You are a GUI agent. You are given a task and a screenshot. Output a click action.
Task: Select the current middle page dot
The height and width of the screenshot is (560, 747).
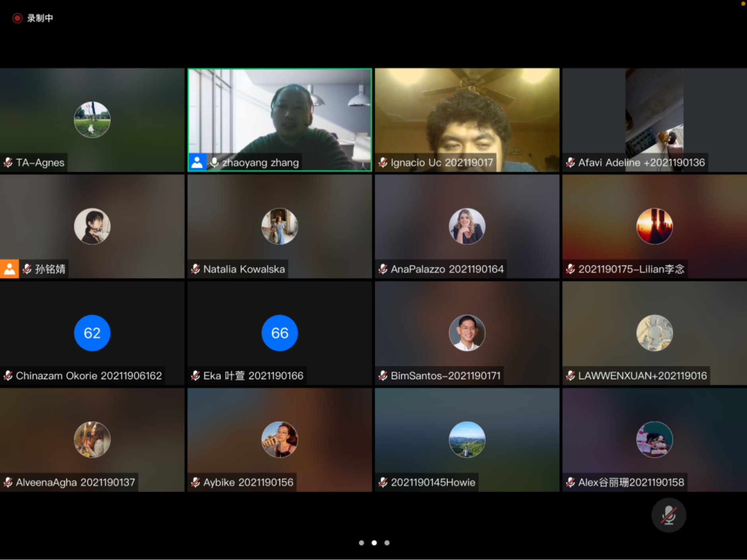pyautogui.click(x=374, y=543)
